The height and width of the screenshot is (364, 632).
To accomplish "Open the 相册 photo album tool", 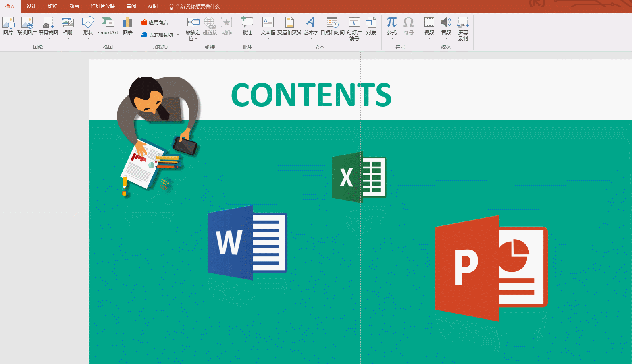I will 68,26.
